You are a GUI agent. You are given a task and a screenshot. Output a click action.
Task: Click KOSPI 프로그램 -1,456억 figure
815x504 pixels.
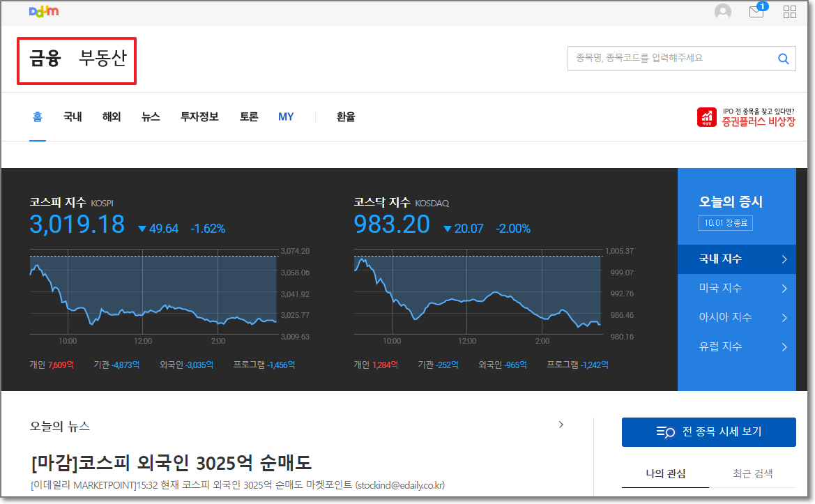(x=264, y=365)
